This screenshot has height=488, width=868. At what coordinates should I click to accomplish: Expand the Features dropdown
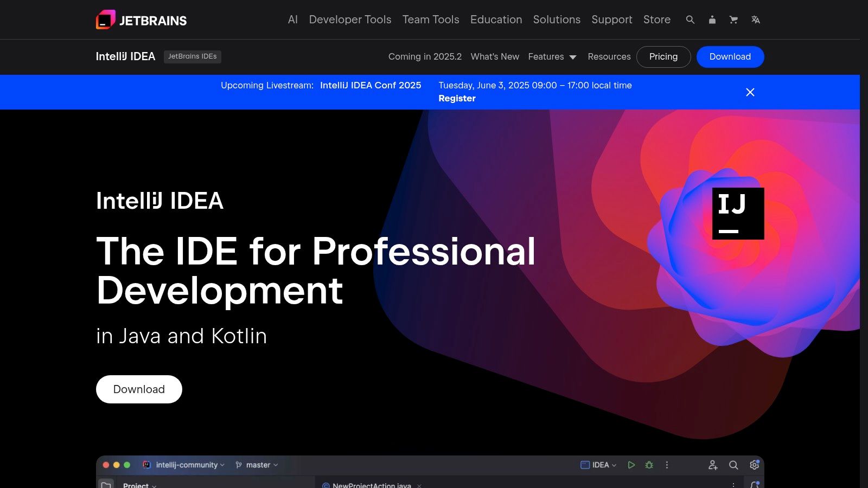[552, 56]
